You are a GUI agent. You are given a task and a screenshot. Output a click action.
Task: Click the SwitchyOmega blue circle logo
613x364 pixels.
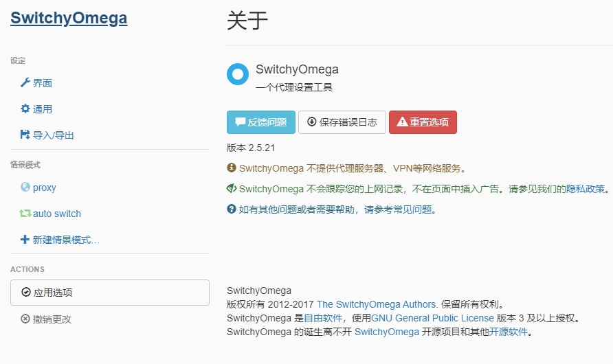(x=238, y=75)
